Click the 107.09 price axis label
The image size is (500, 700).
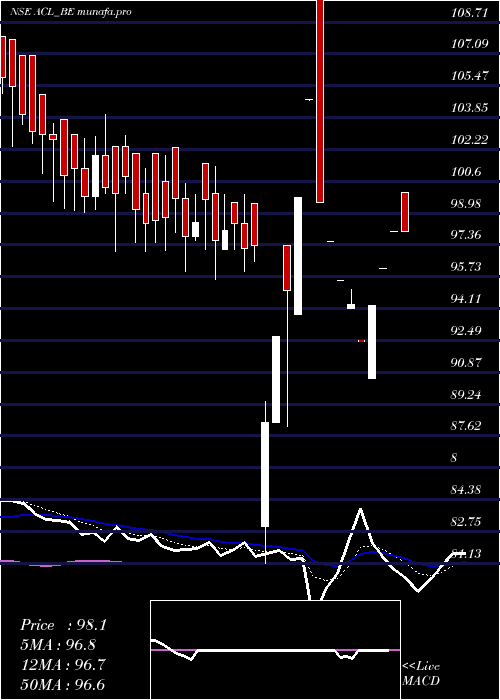point(468,44)
